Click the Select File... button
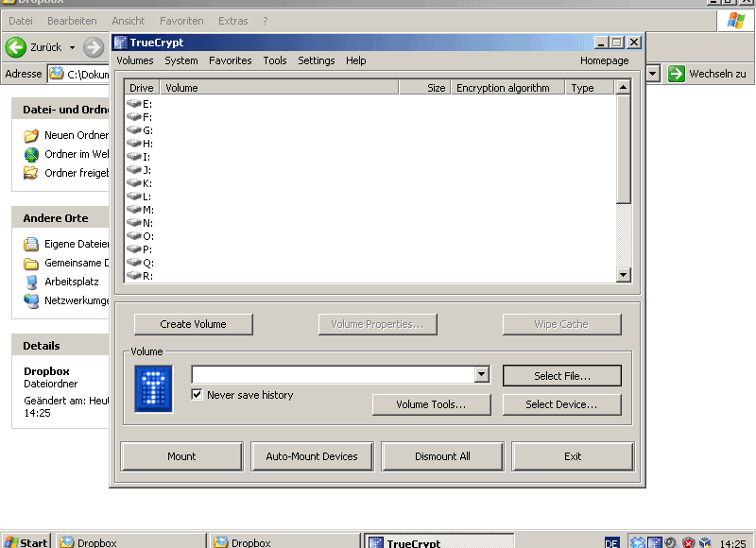This screenshot has width=756, height=548. coord(562,375)
